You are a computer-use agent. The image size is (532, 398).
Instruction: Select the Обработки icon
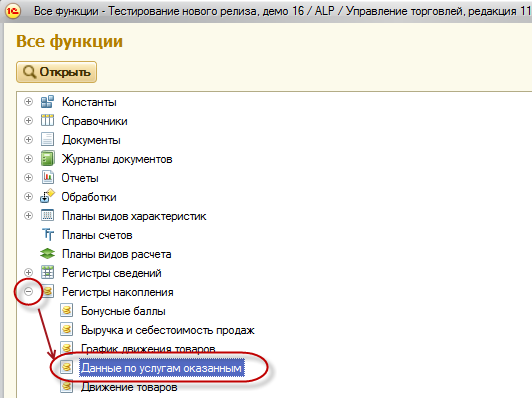47,196
